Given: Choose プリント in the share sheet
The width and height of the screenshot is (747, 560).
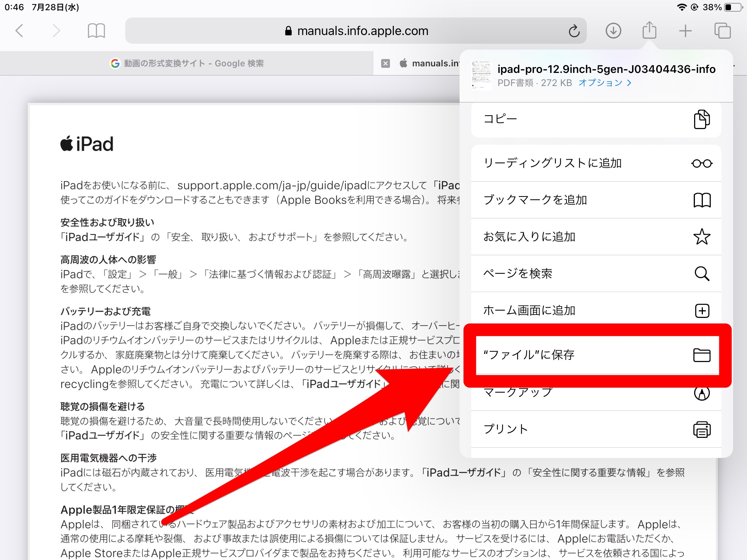Looking at the screenshot, I should (596, 429).
